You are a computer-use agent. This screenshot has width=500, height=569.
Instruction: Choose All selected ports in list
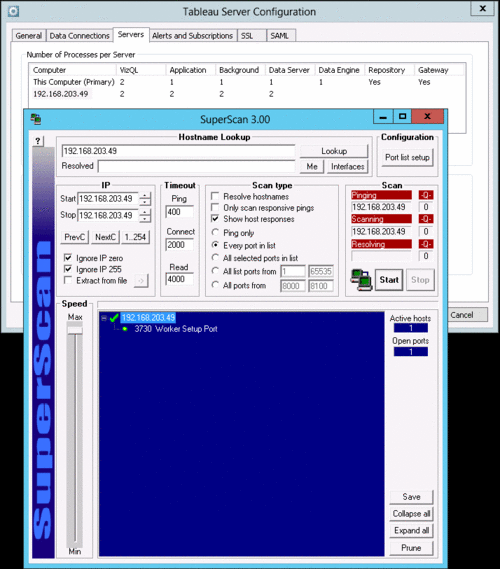215,258
